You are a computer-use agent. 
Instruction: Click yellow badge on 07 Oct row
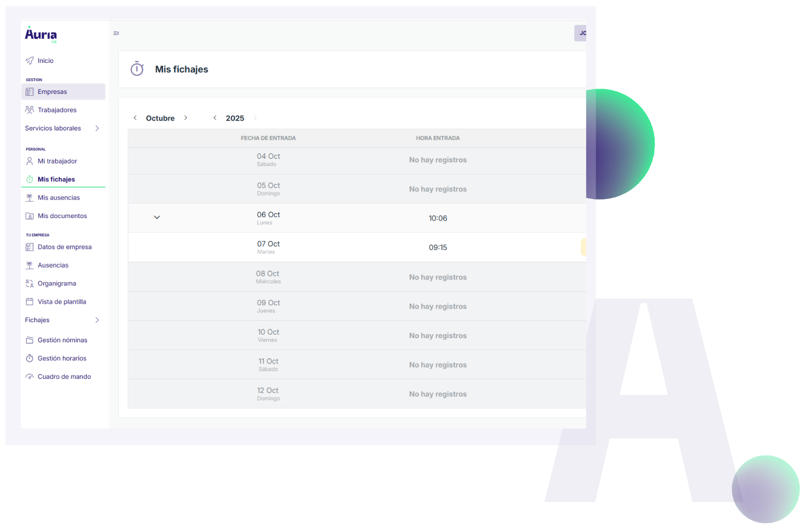(x=584, y=247)
